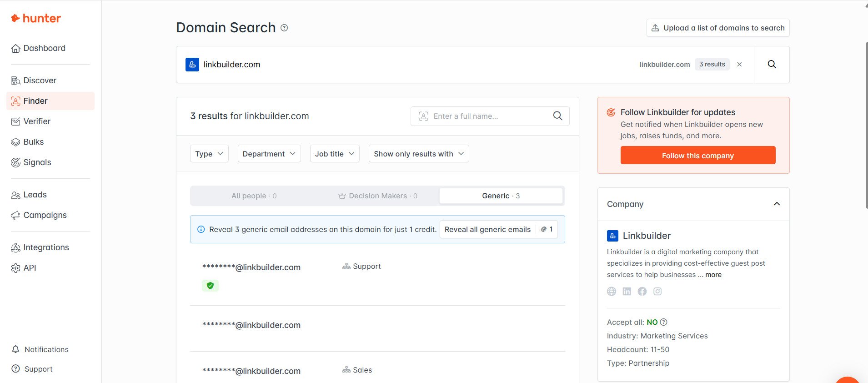Click the Integrations icon
Viewport: 868px width, 383px height.
(15, 247)
